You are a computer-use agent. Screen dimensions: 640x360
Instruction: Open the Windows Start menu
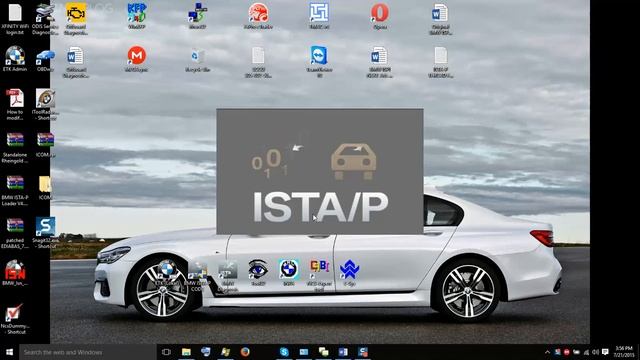[9, 352]
